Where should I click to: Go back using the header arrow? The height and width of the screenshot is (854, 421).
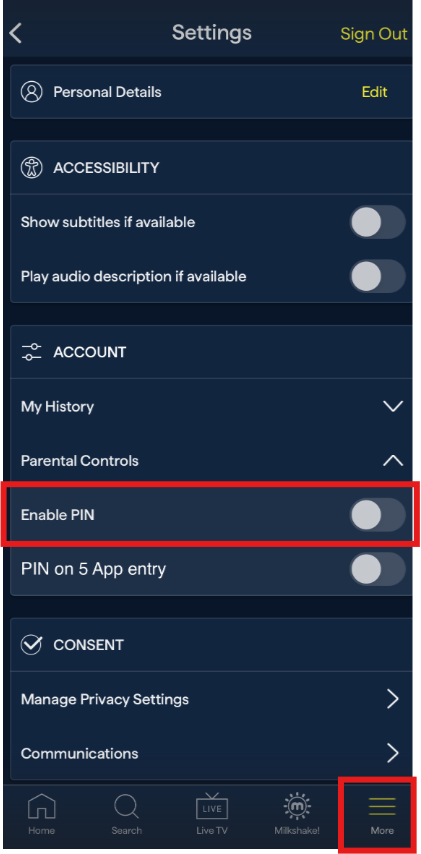pos(16,34)
